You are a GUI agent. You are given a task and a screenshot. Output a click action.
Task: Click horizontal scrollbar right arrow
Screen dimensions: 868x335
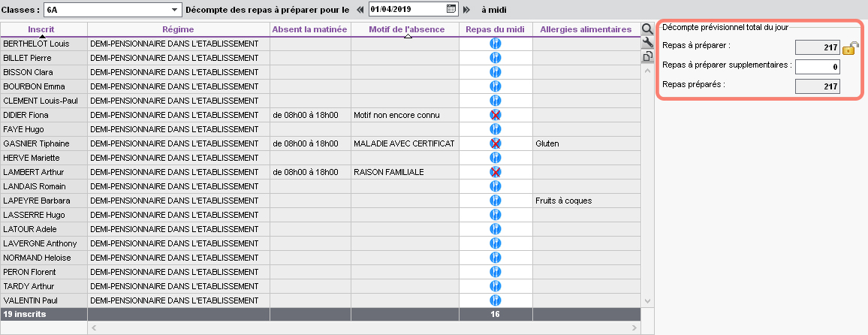634,328
